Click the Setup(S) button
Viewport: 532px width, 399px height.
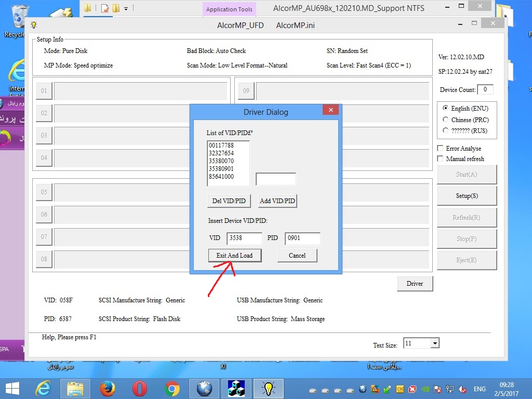point(467,196)
